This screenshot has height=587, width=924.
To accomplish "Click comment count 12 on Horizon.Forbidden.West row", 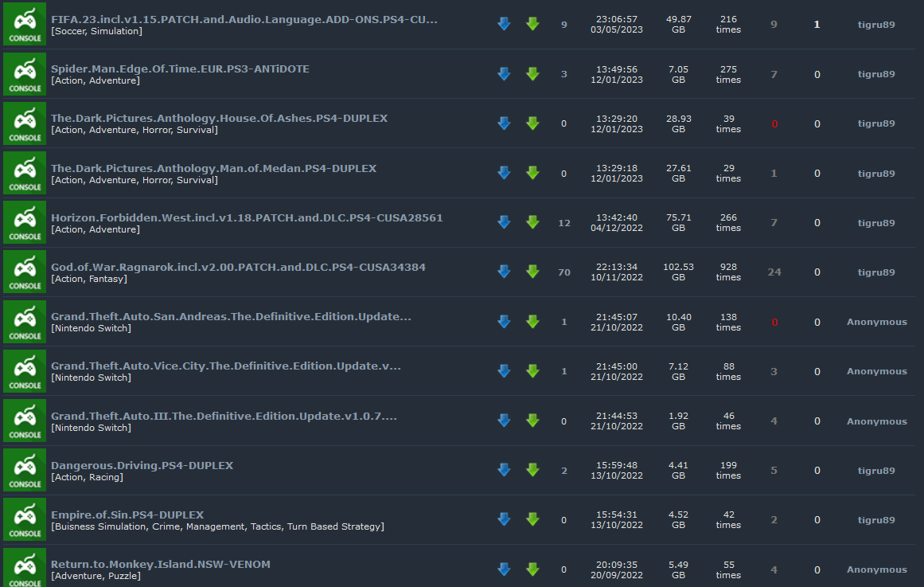I will (564, 223).
